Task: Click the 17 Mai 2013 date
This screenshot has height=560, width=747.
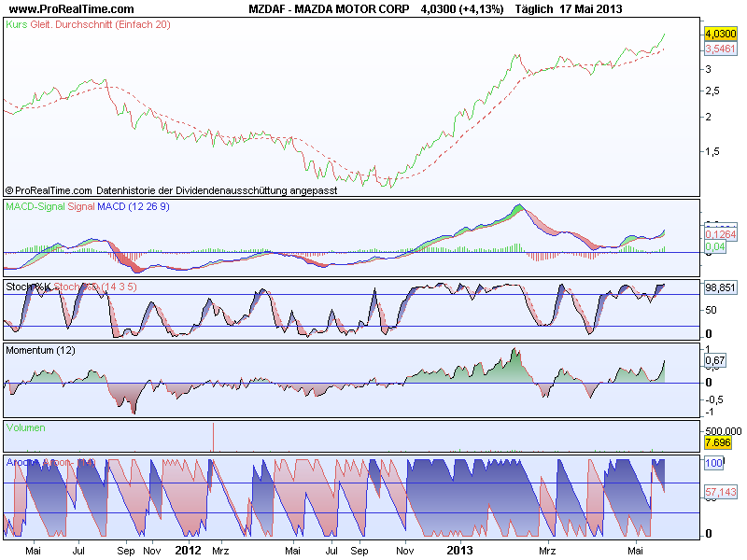Action: 591,9
